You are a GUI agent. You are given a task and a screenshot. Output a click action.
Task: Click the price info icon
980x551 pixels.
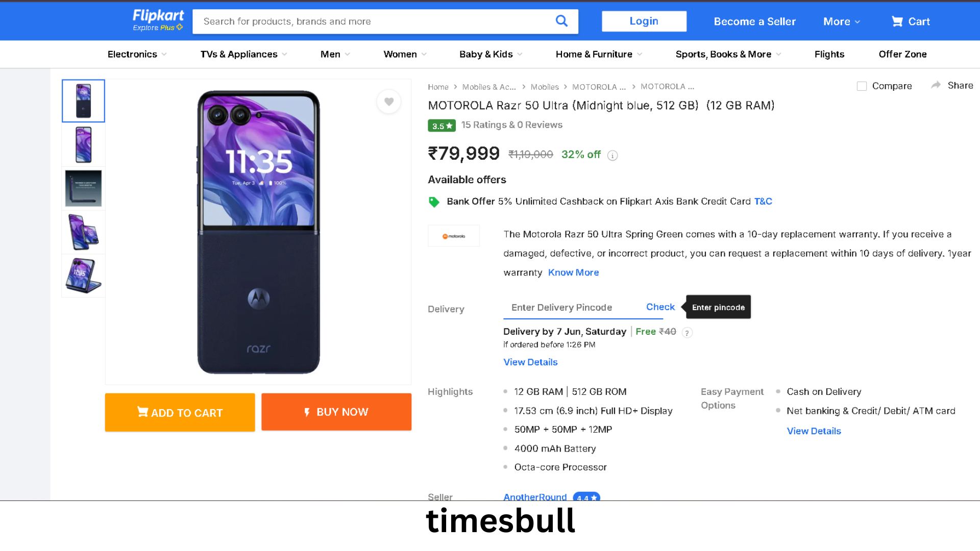tap(612, 156)
